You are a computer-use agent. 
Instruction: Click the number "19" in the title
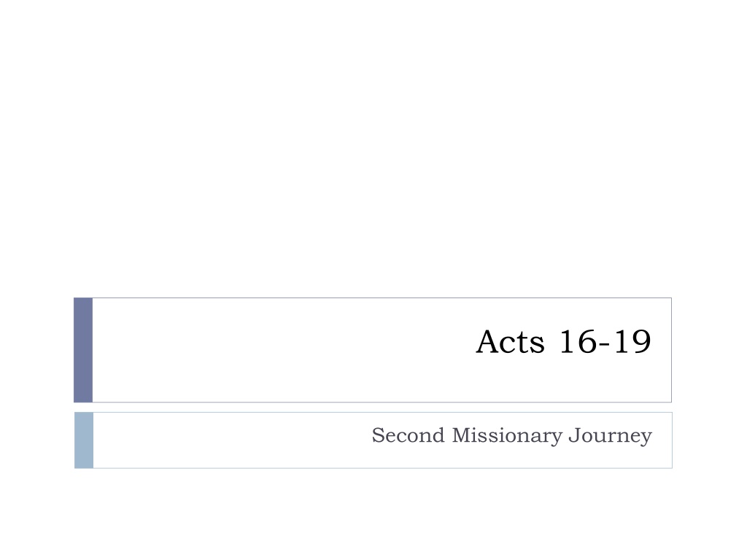(632, 341)
